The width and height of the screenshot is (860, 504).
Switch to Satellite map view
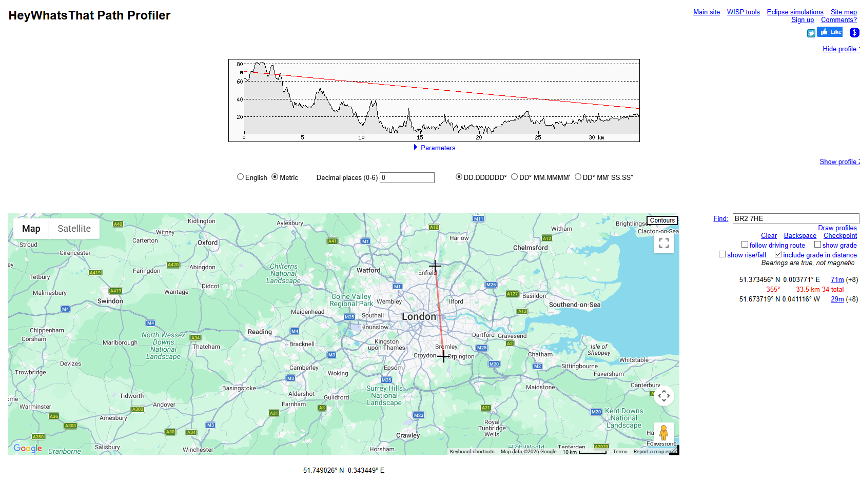click(x=74, y=229)
